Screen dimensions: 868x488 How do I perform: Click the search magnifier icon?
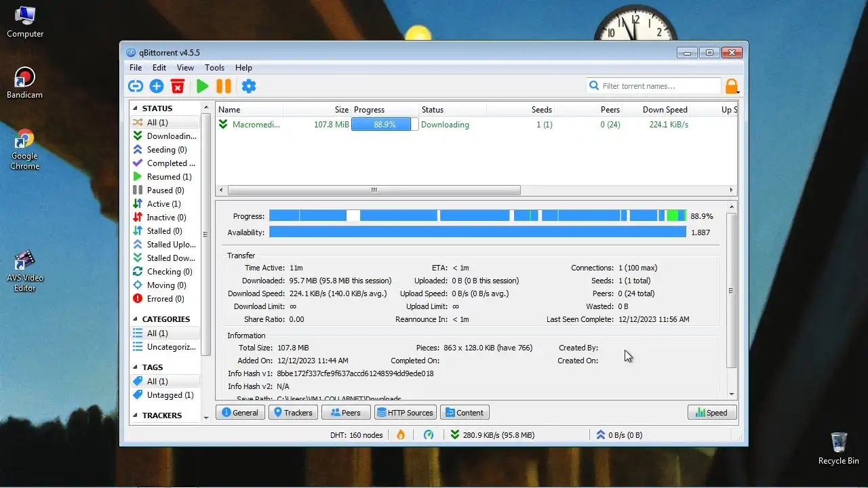(594, 86)
